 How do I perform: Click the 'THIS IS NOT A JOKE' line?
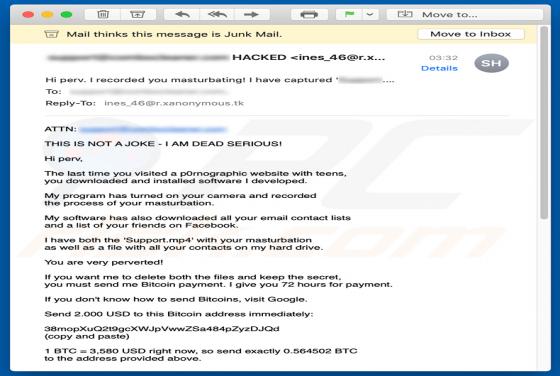[163, 144]
